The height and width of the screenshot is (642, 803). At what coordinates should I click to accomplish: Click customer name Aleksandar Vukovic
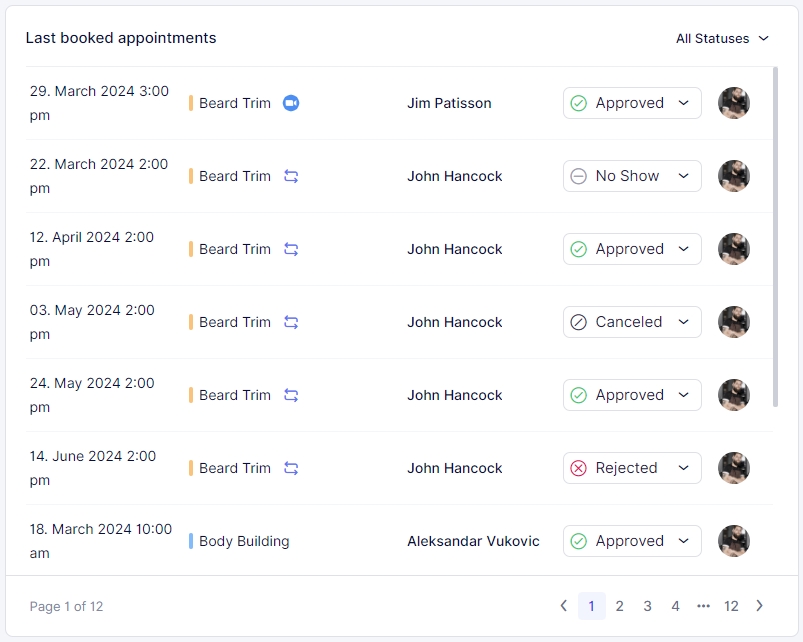[473, 541]
